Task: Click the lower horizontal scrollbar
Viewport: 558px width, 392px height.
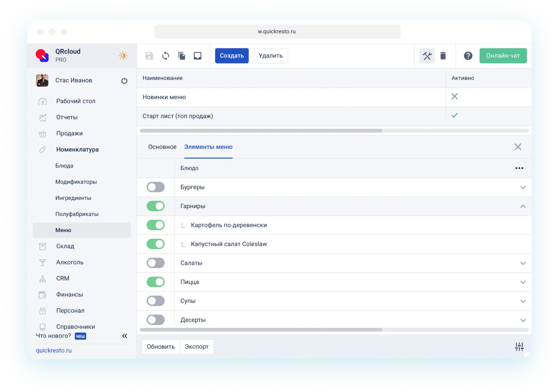Action: click(261, 330)
